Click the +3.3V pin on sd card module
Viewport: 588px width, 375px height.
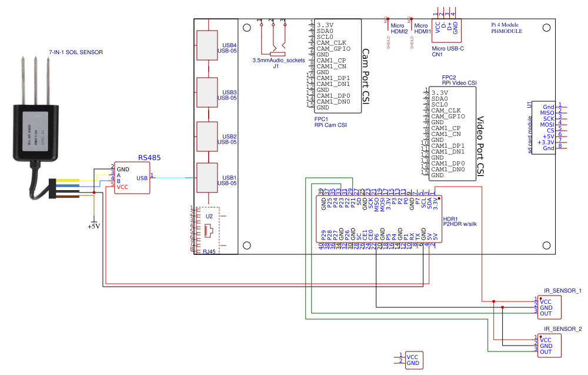coord(546,142)
